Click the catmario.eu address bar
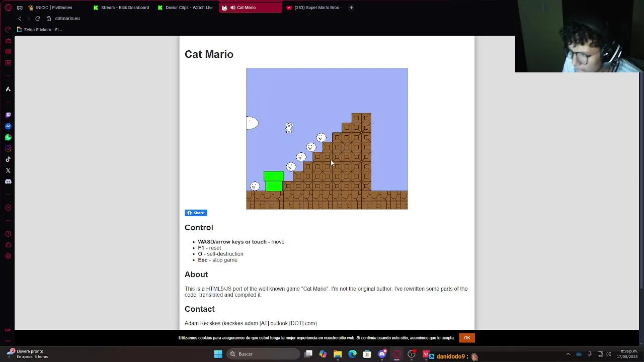 pyautogui.click(x=67, y=19)
